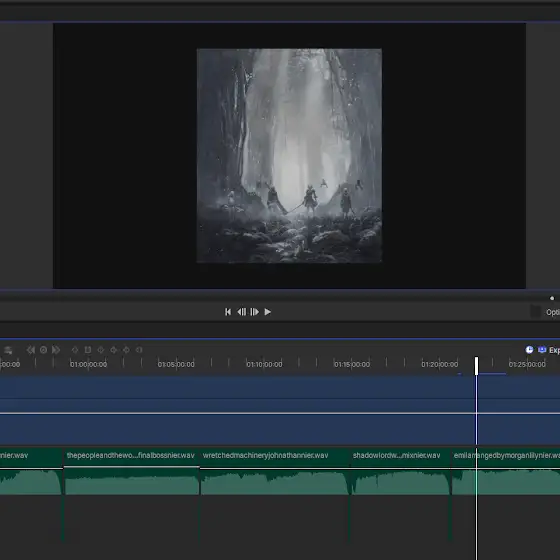
Task: Step forward one frame in the viewer
Action: [254, 312]
